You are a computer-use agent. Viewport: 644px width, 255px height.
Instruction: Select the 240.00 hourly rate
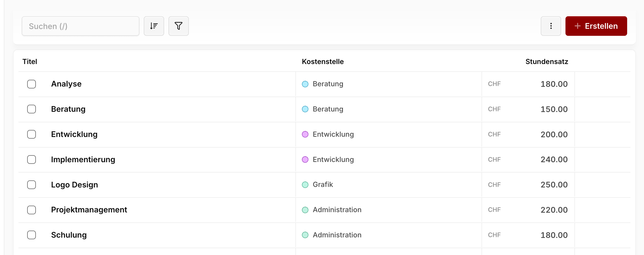click(x=554, y=160)
